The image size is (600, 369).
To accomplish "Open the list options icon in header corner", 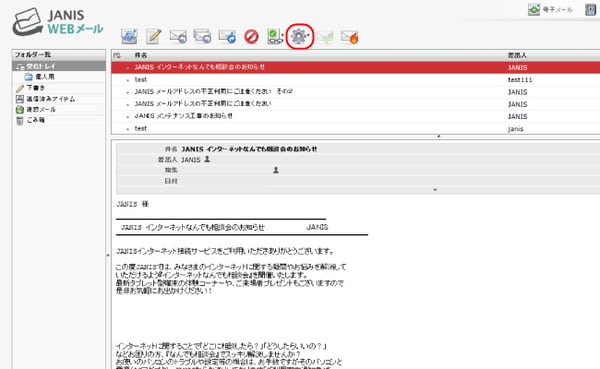I will click(x=117, y=56).
